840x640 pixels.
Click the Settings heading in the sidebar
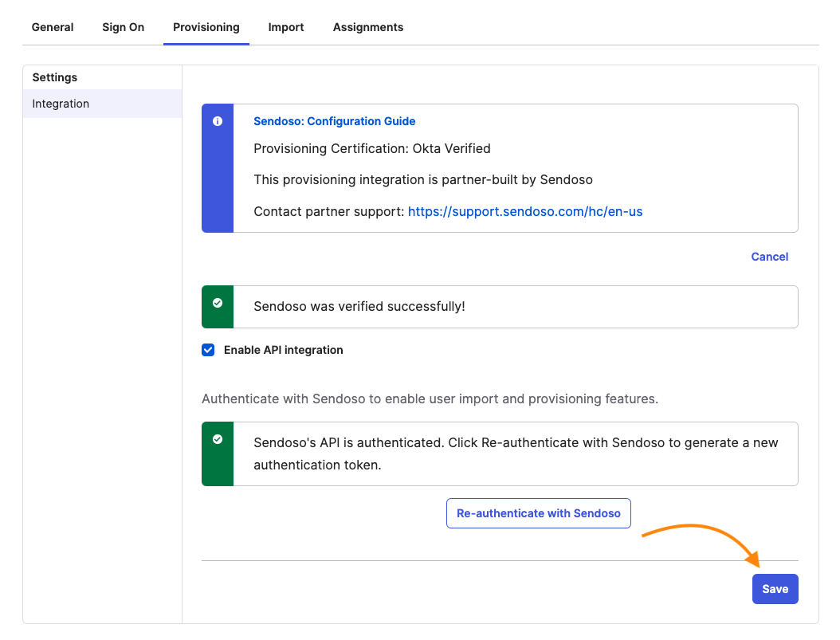(x=55, y=77)
